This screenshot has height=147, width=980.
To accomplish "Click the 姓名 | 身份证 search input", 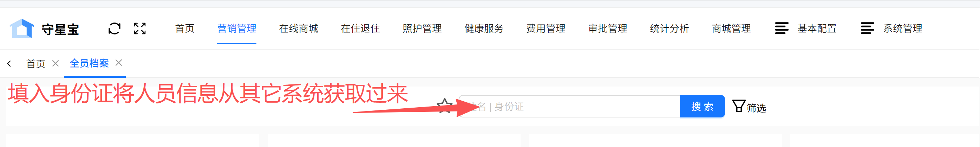I will tap(569, 106).
